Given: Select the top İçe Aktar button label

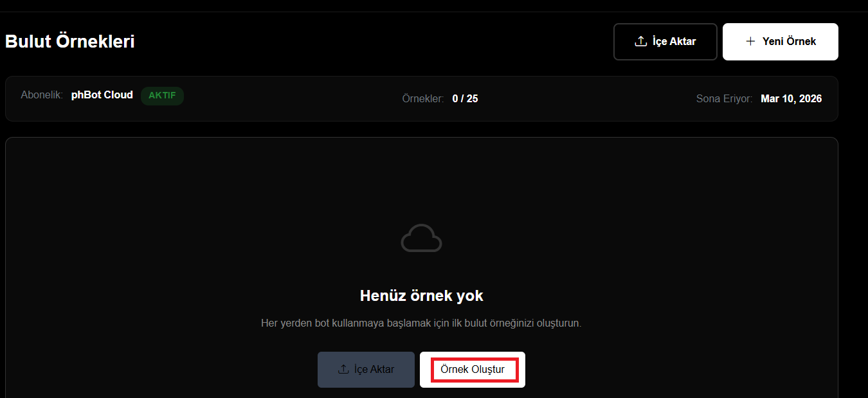Looking at the screenshot, I should click(x=674, y=42).
